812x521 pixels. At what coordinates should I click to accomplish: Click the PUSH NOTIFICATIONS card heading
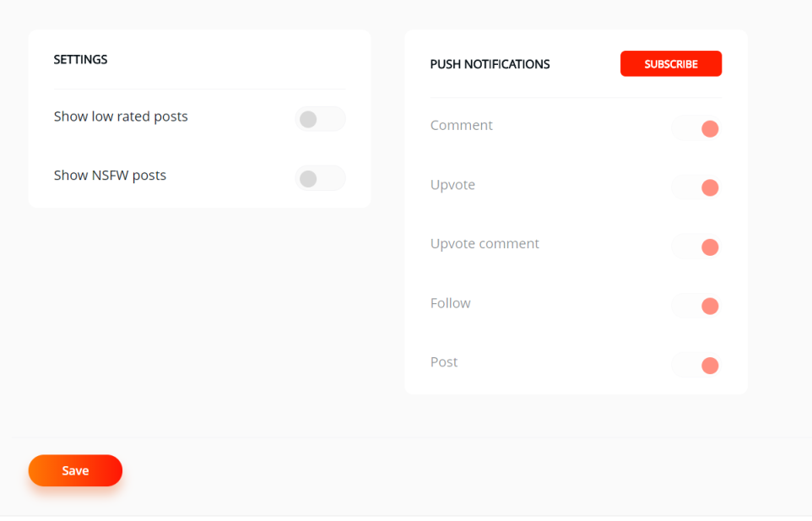pyautogui.click(x=490, y=64)
